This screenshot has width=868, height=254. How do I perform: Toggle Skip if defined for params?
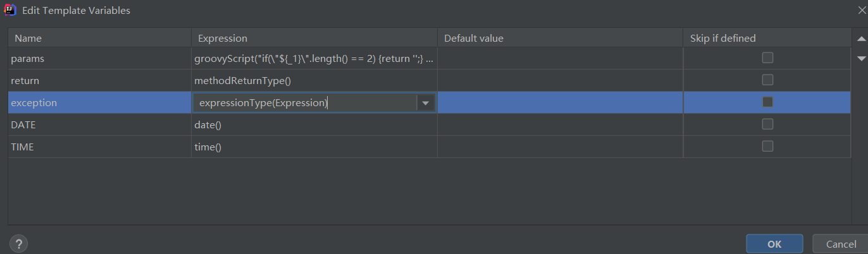pyautogui.click(x=767, y=58)
